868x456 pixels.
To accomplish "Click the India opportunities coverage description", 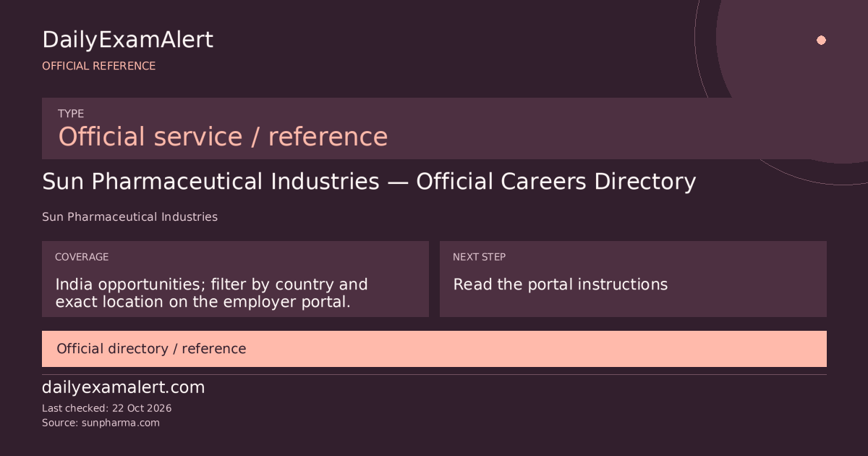I will pyautogui.click(x=212, y=293).
